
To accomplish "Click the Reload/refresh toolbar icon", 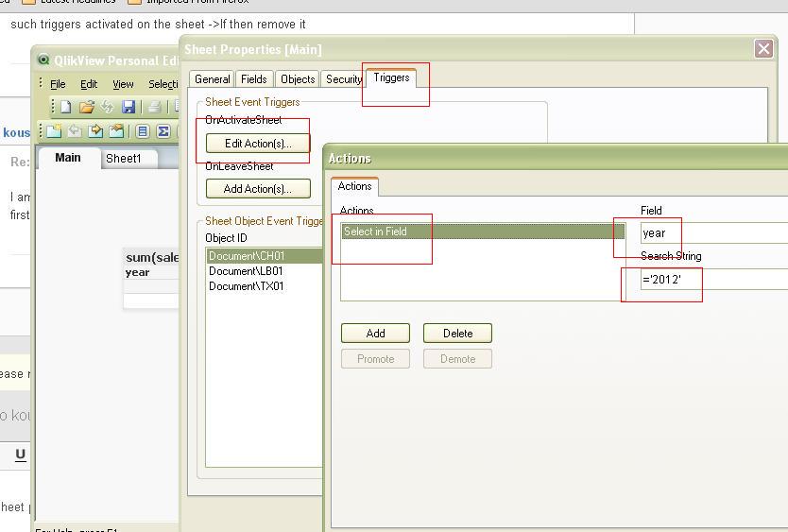I will click(x=107, y=107).
